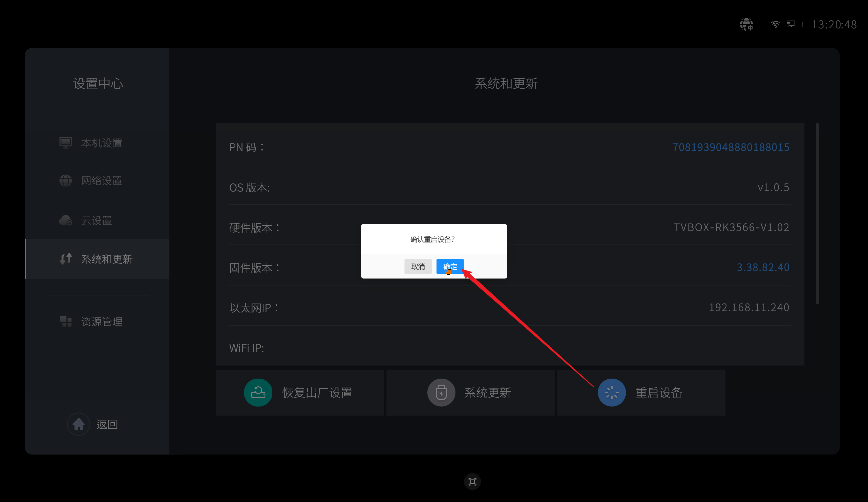
Task: Click the 设置中心 title
Action: point(98,84)
